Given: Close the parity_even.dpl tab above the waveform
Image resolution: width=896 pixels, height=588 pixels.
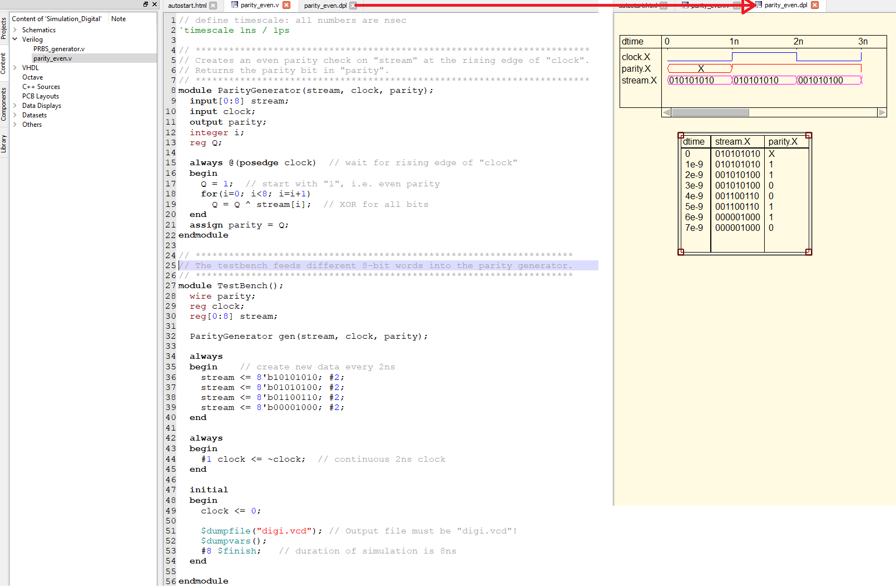Looking at the screenshot, I should (x=815, y=5).
